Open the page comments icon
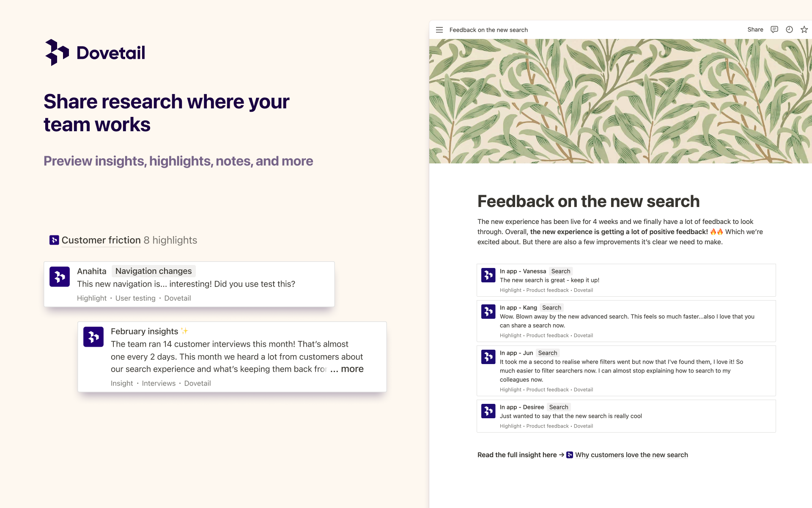This screenshot has height=508, width=812. coord(774,30)
